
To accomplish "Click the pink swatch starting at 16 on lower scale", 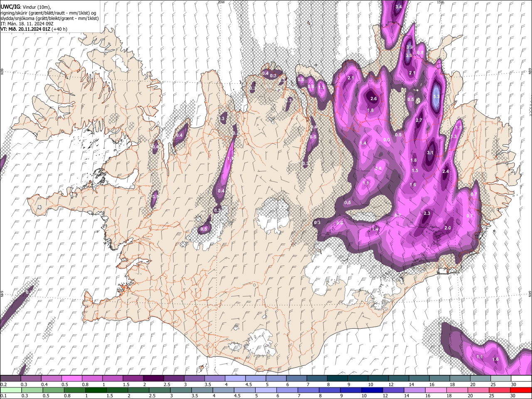I will point(436,390).
